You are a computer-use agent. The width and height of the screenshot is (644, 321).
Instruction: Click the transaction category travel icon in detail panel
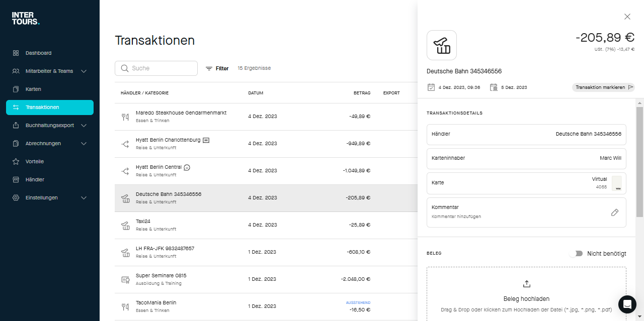pos(441,45)
